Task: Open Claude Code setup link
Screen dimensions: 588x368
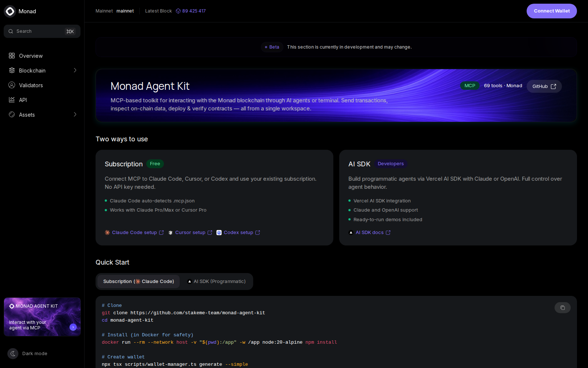Action: click(x=135, y=233)
